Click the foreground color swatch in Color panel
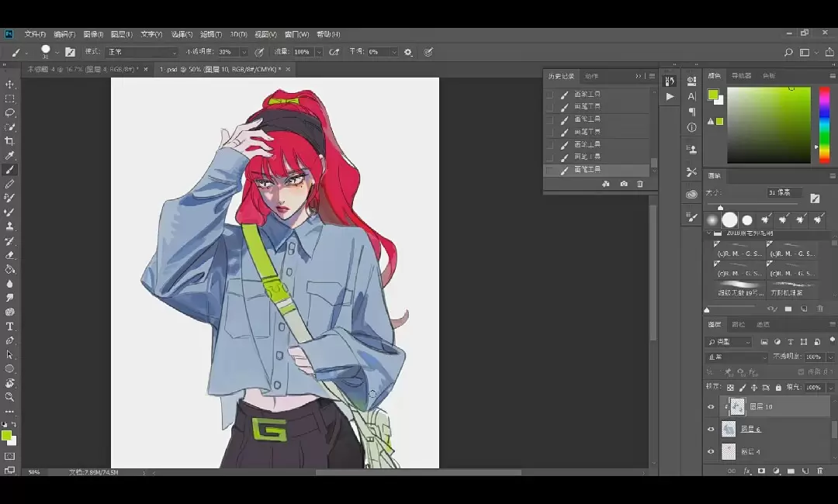This screenshot has height=504, width=838. pos(712,95)
